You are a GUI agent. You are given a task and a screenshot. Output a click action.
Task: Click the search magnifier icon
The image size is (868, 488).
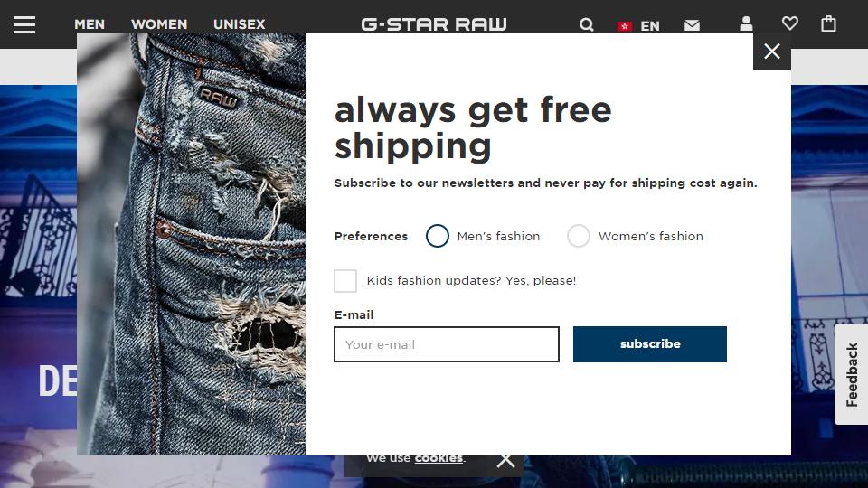pos(586,25)
